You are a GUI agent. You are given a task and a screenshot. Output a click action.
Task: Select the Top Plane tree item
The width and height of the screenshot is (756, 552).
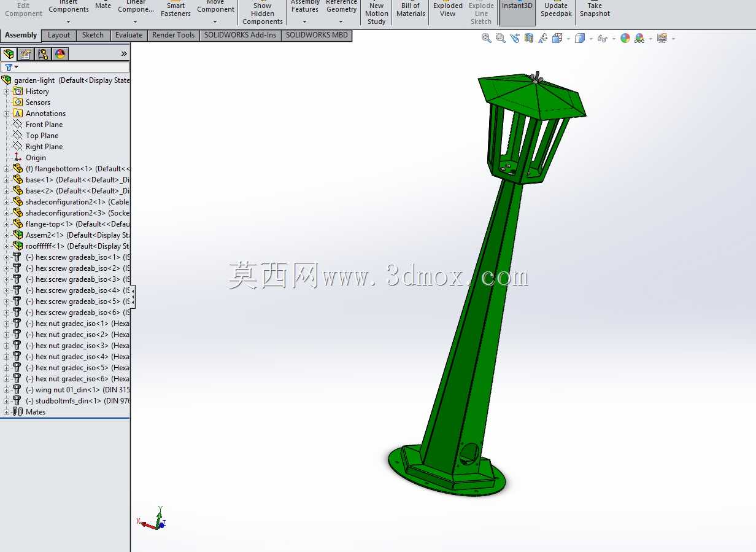[42, 136]
